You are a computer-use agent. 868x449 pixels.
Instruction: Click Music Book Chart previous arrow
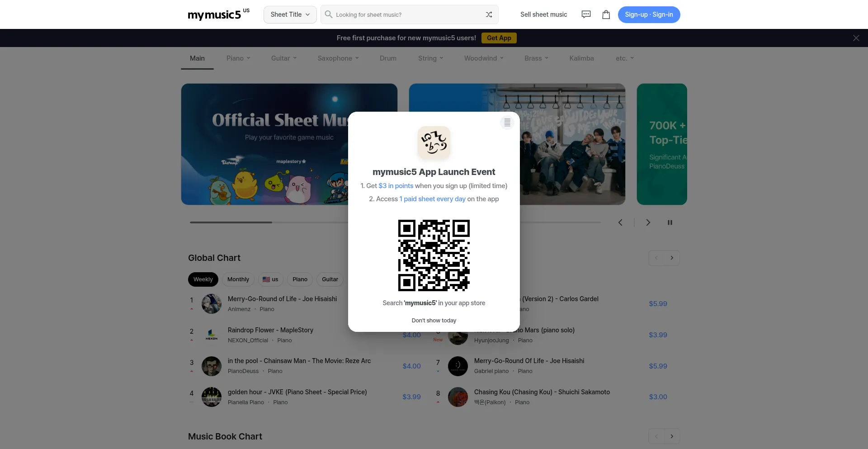[656, 436]
